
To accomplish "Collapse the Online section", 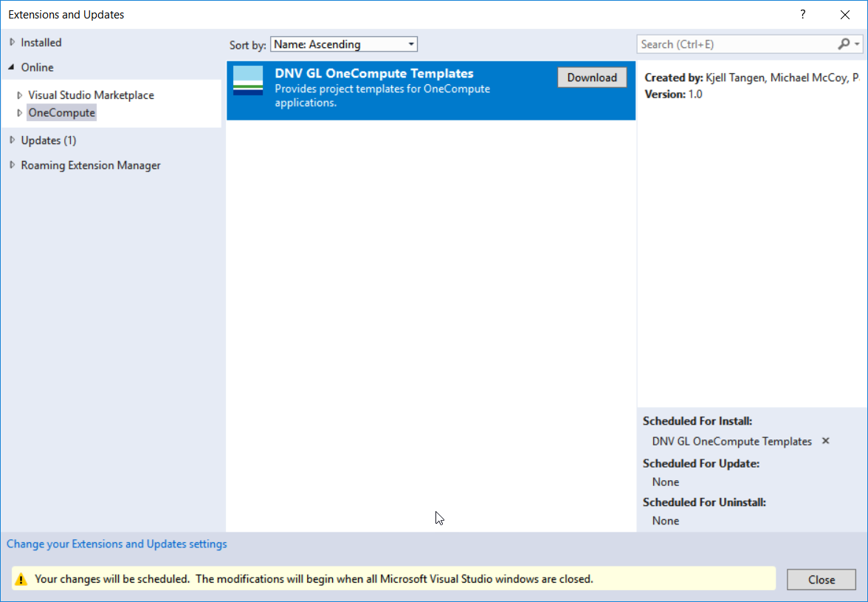I will pyautogui.click(x=12, y=67).
